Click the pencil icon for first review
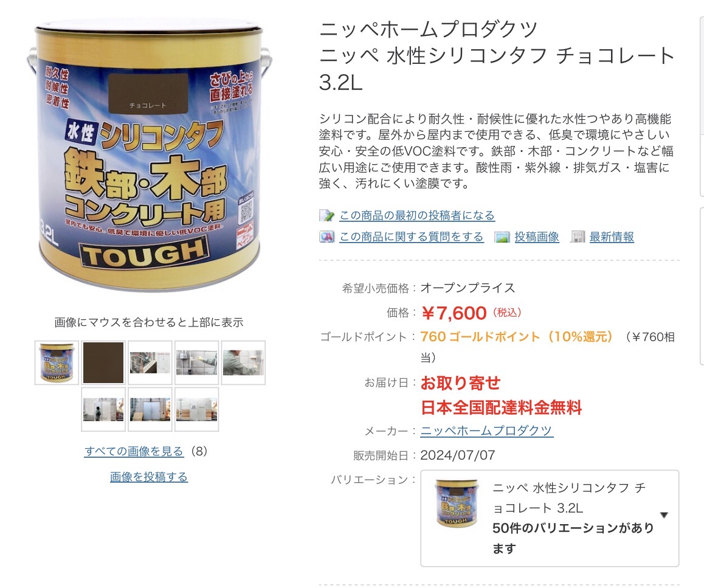This screenshot has height=588, width=704. (x=327, y=216)
